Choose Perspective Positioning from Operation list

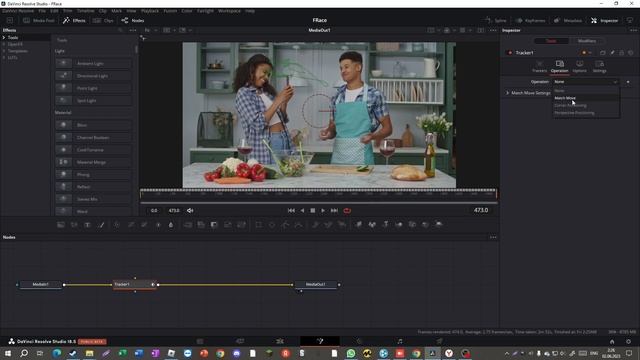pyautogui.click(x=586, y=113)
